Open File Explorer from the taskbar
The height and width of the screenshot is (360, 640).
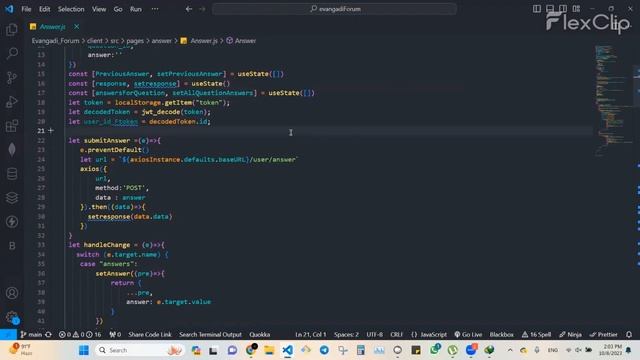269,350
